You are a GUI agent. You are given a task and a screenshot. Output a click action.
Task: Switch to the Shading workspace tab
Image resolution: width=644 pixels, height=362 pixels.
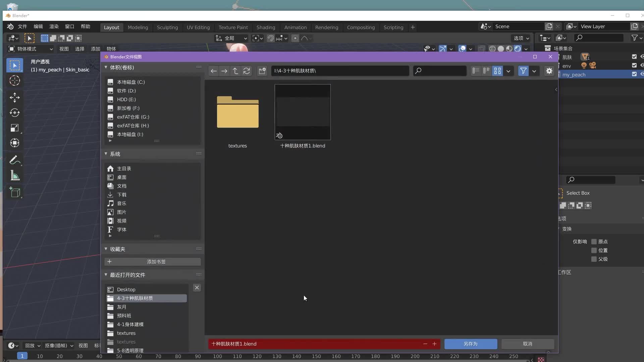[266, 27]
